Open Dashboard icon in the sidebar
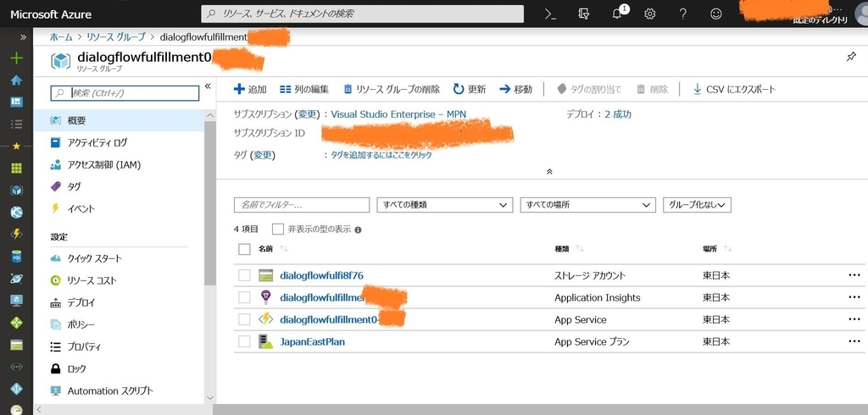868x415 pixels. (17, 102)
